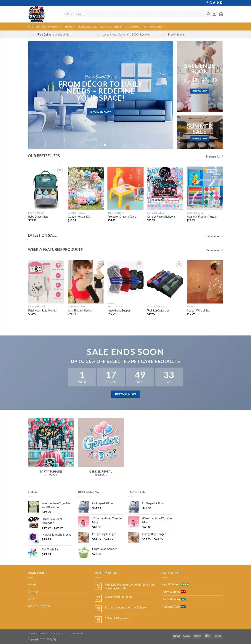The image size is (251, 644).
Task: Expand the Baby Product menu
Action: coord(52,26)
